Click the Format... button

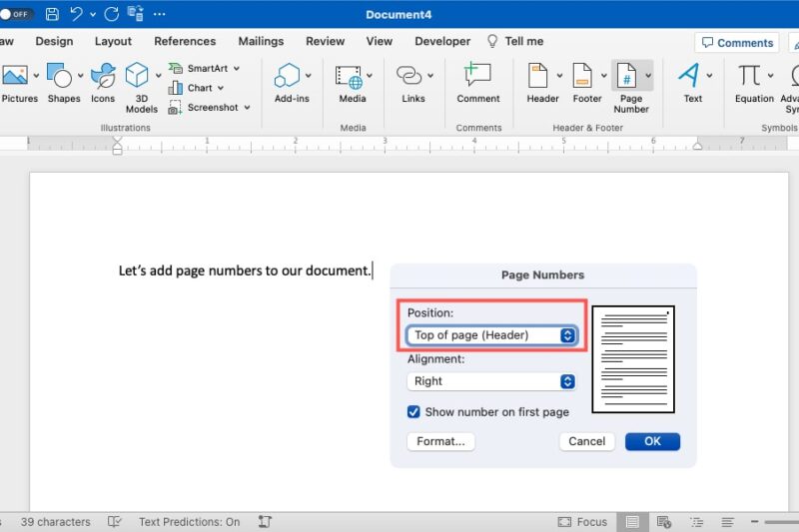pos(440,441)
